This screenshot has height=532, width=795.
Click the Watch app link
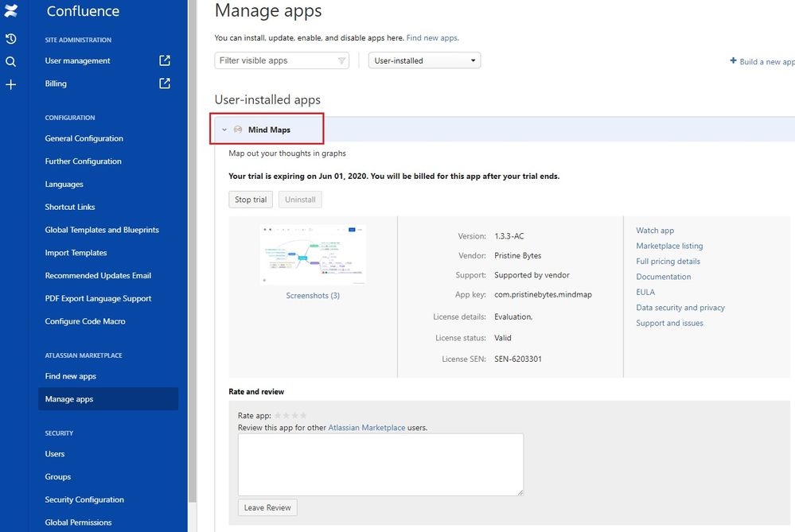pyautogui.click(x=655, y=231)
